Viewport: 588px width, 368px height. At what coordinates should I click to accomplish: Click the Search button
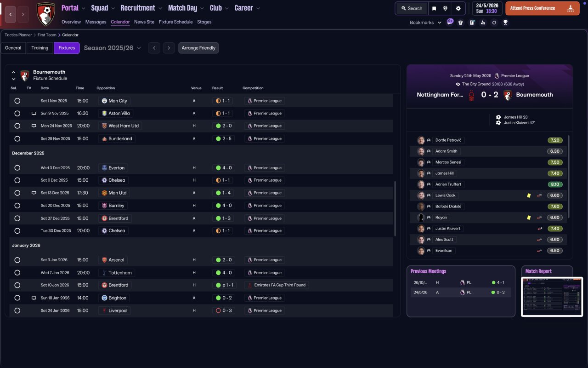pos(411,8)
